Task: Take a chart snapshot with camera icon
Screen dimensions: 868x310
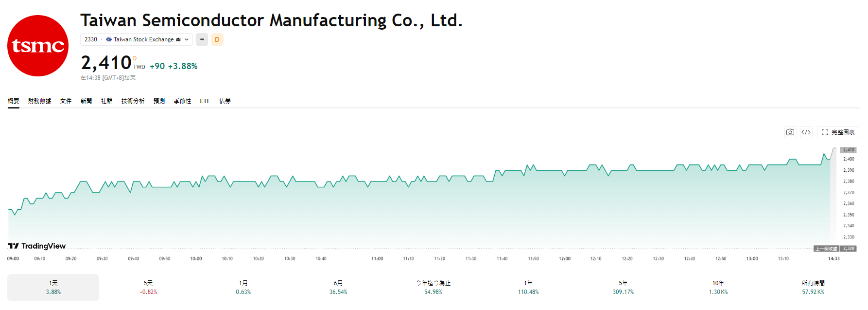Action: (x=790, y=132)
